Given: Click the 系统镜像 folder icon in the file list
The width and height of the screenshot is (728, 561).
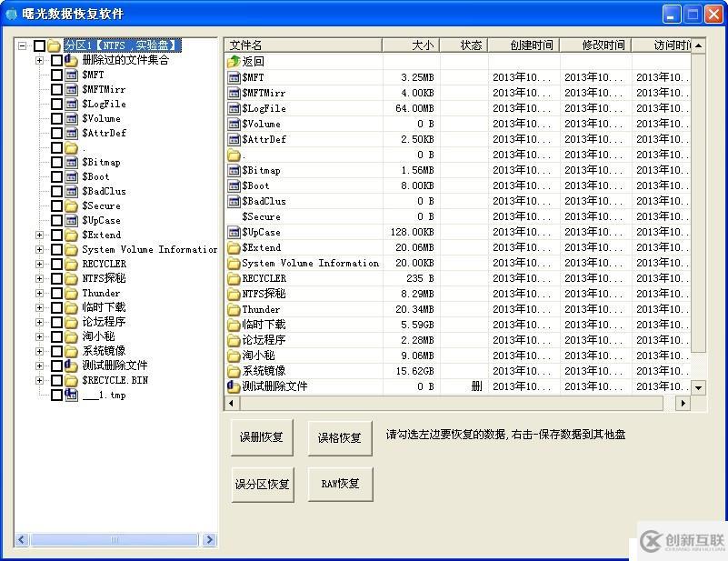Looking at the screenshot, I should pos(234,371).
